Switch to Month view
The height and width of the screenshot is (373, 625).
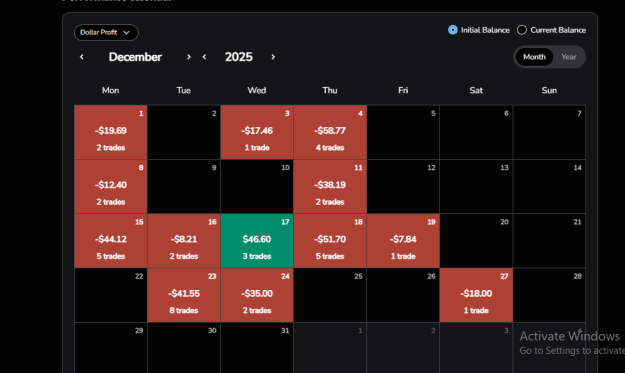[534, 57]
